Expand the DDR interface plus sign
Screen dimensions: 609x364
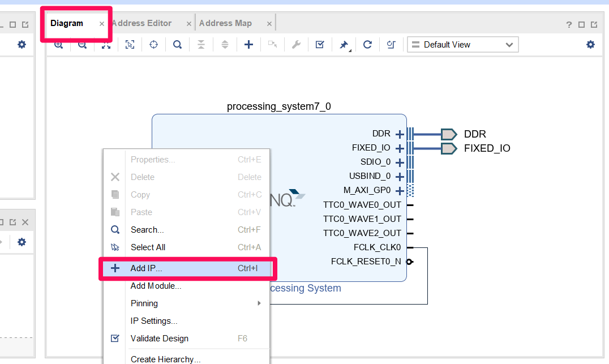tap(400, 134)
